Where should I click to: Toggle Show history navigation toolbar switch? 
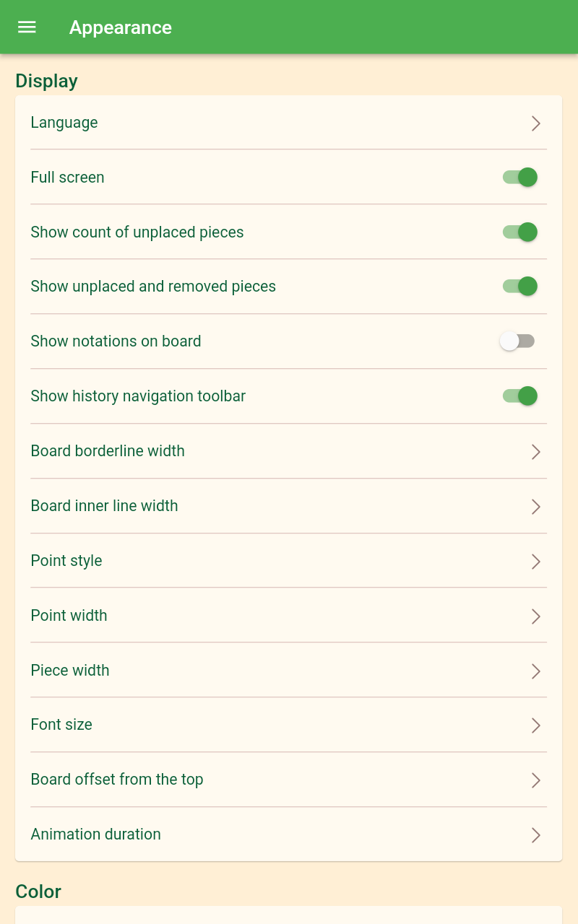tap(520, 396)
